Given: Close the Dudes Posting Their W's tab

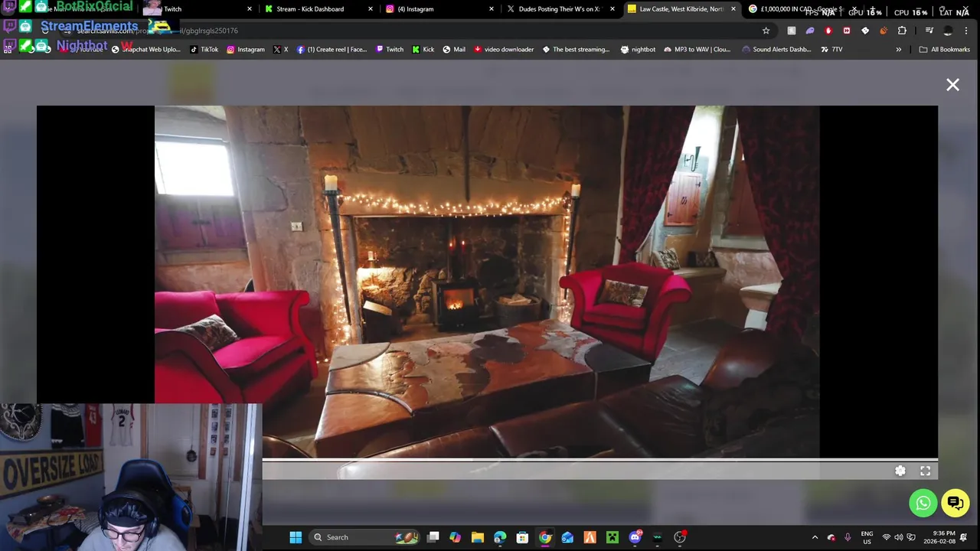Looking at the screenshot, I should 612,9.
